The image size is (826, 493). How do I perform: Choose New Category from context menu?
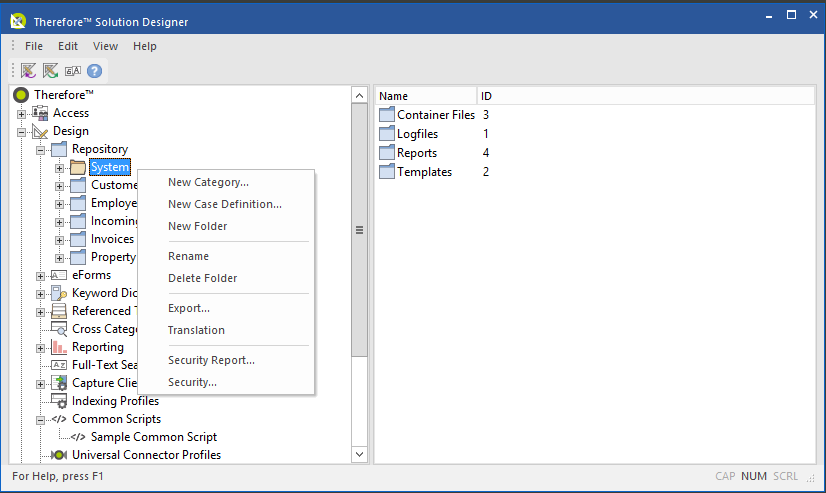click(208, 182)
